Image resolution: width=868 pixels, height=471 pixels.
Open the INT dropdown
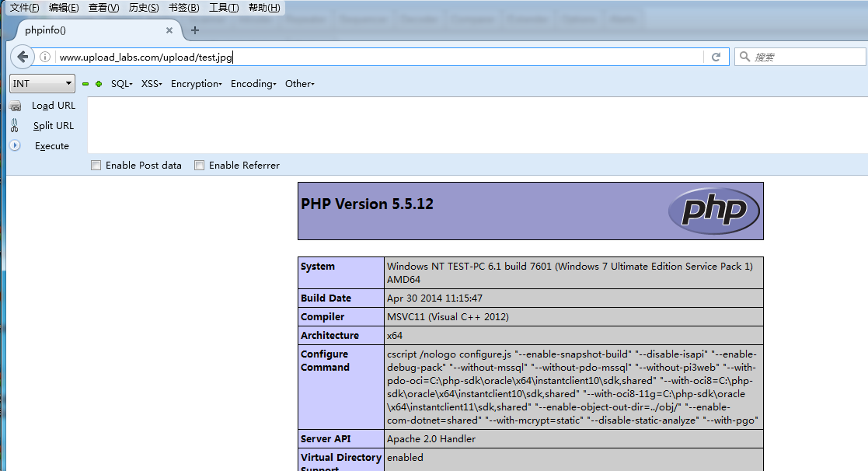pos(42,84)
